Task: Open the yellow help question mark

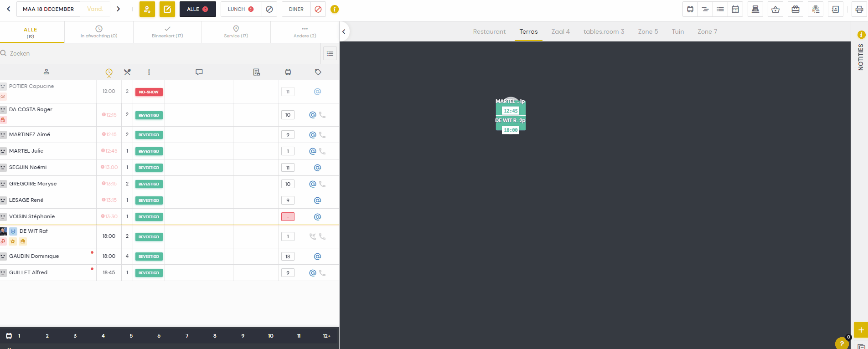Action: [x=842, y=344]
